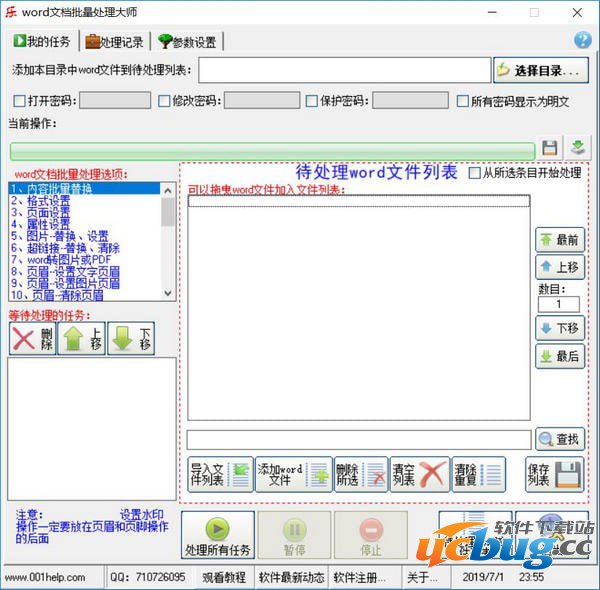The width and height of the screenshot is (600, 590).
Task: Enable the 打开密码 checkbox
Action: point(19,101)
